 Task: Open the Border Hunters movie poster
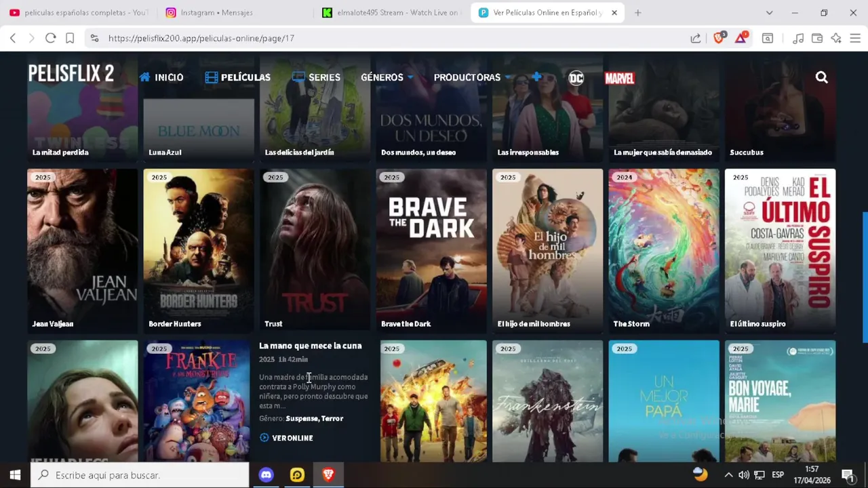[x=199, y=250]
